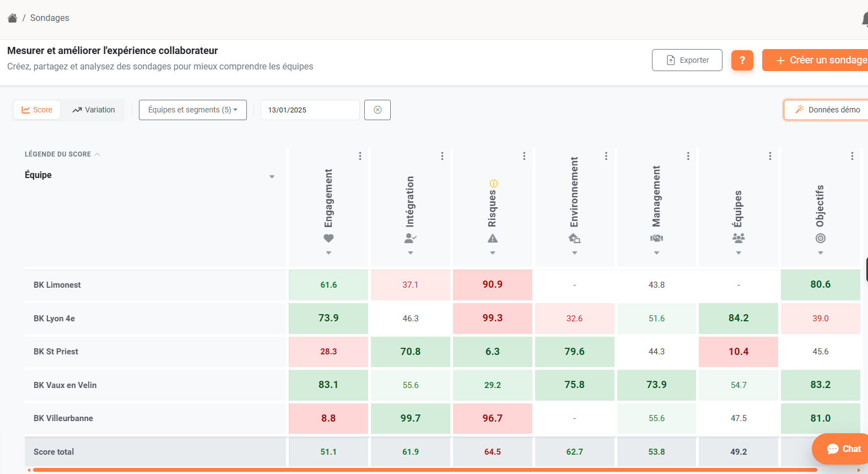
Task: Open the three-dot menu for Management column
Action: [688, 156]
